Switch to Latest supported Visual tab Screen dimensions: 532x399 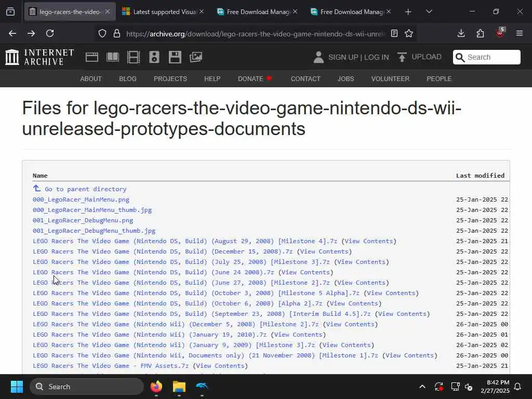[x=163, y=12]
